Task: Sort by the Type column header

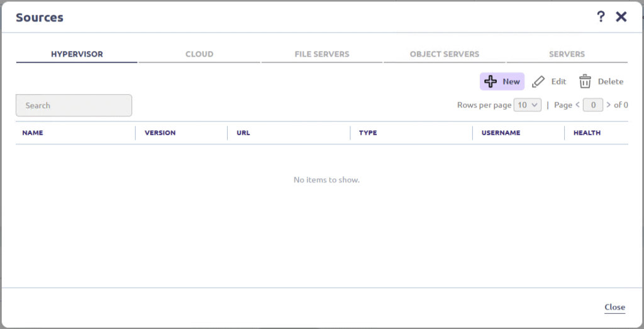Action: tap(368, 133)
